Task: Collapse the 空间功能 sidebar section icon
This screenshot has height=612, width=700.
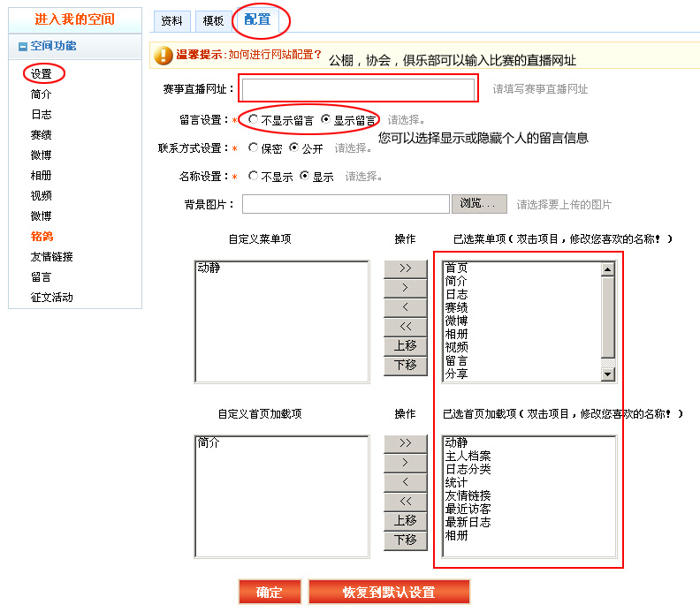Action: tap(23, 47)
